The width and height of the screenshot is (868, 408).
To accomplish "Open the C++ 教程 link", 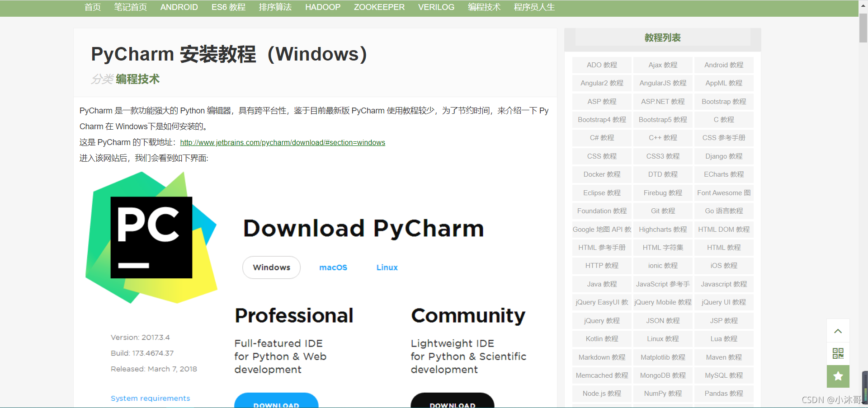I will (x=663, y=138).
